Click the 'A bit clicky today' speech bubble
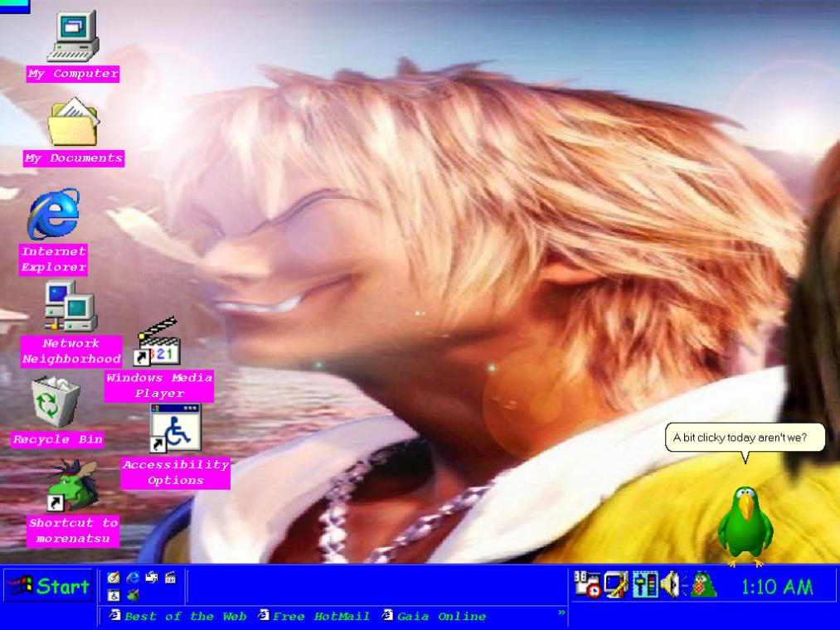 (745, 438)
